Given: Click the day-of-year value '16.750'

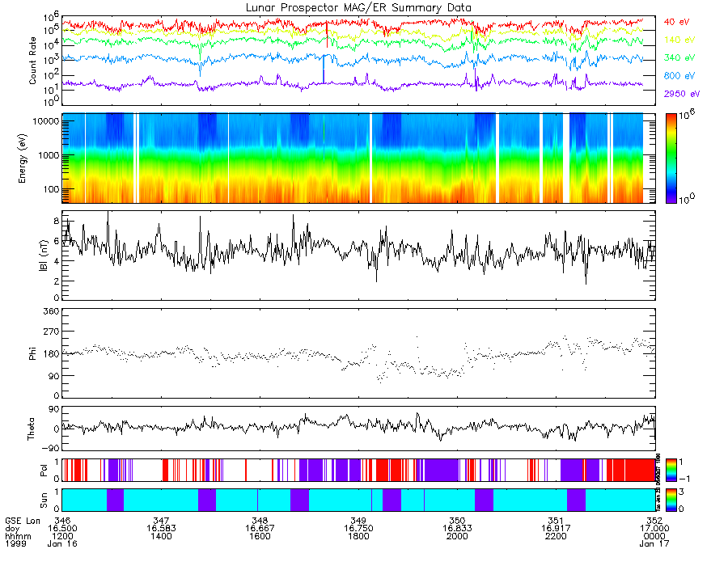Looking at the screenshot, I should [x=358, y=529].
